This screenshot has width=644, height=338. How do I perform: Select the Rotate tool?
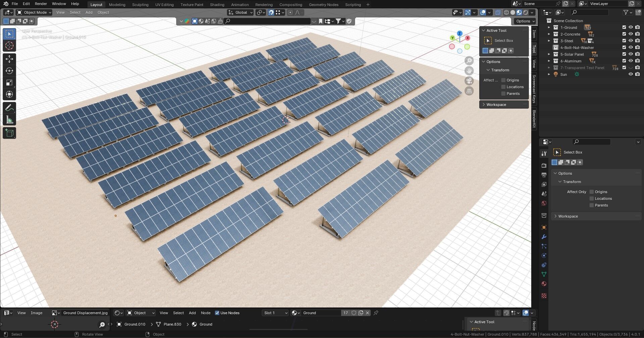[9, 71]
